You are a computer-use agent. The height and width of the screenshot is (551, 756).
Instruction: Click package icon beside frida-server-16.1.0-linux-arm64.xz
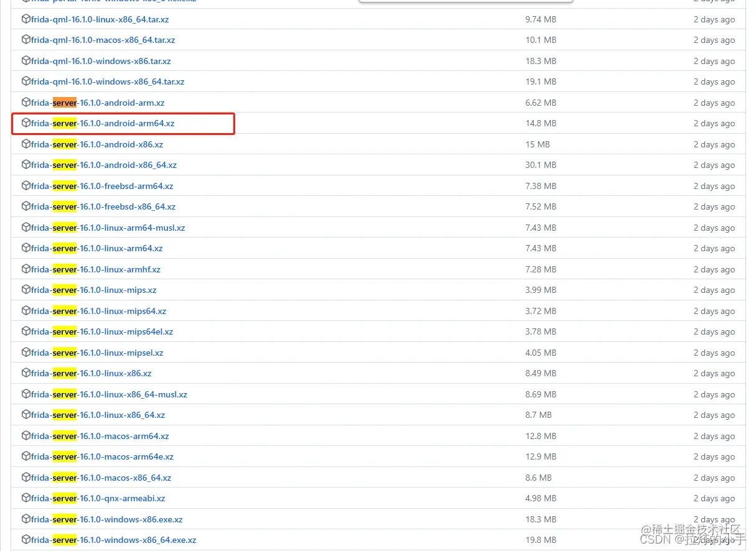[x=26, y=248]
